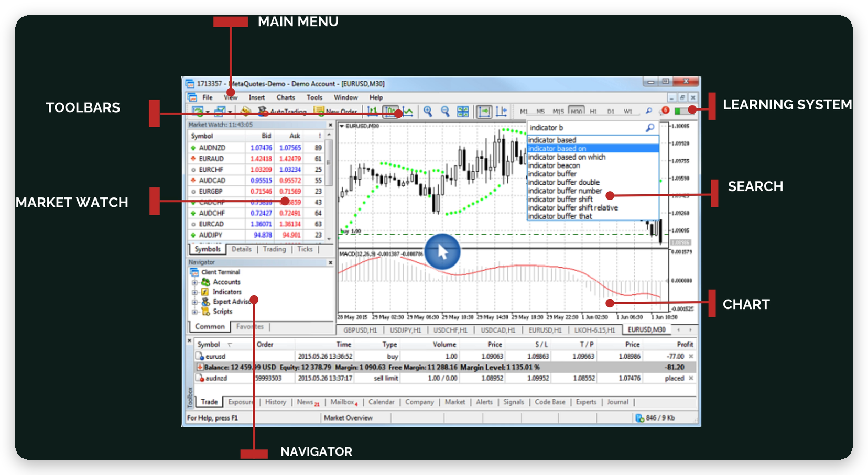Viewport: 868px width, 475px height.
Task: Click the chart tabs right arrow
Action: [x=690, y=330]
